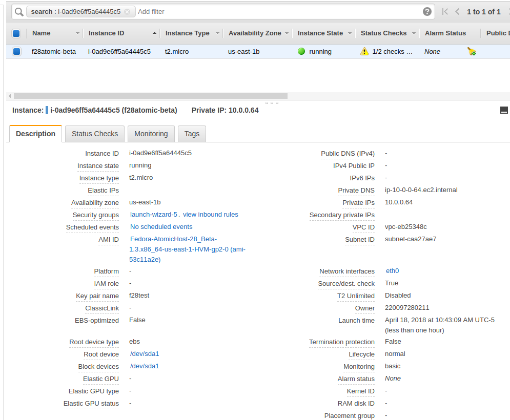
Task: Click the Private IP 10.0.0.64 header text
Action: click(225, 110)
